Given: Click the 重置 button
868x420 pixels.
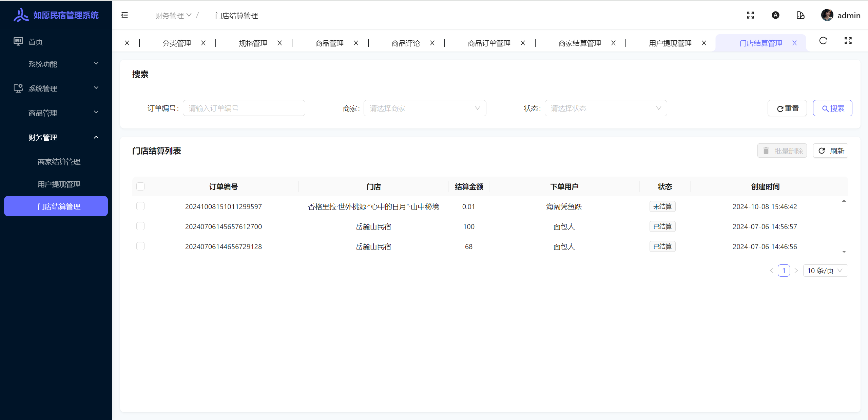Looking at the screenshot, I should point(787,108).
